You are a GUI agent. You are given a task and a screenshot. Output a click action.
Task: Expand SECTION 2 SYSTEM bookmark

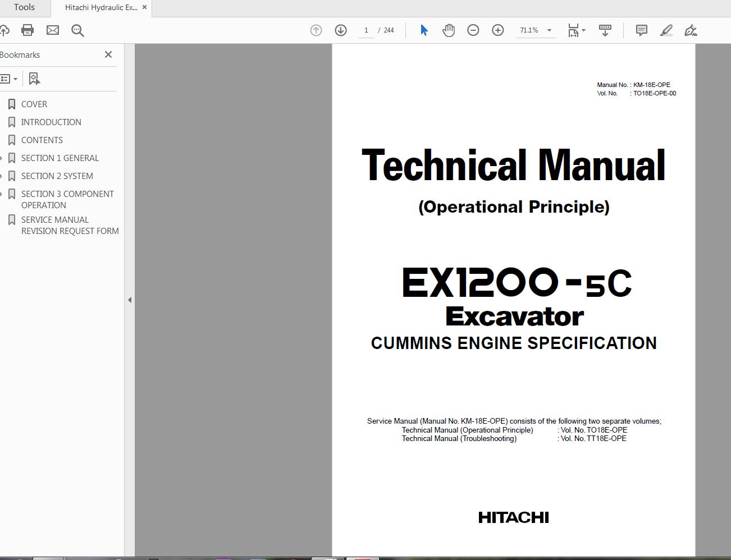coord(2,176)
